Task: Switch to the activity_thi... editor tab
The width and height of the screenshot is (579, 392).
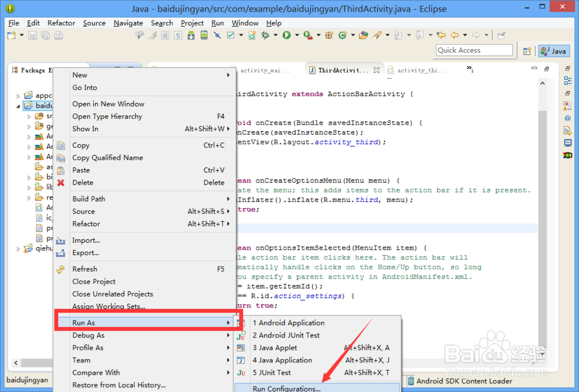Action: [417, 70]
